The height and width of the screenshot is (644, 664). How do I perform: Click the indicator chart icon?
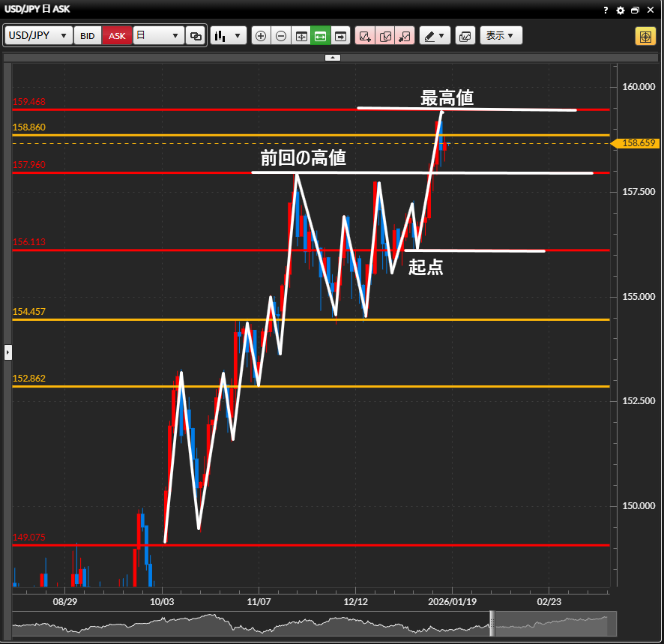coord(465,36)
